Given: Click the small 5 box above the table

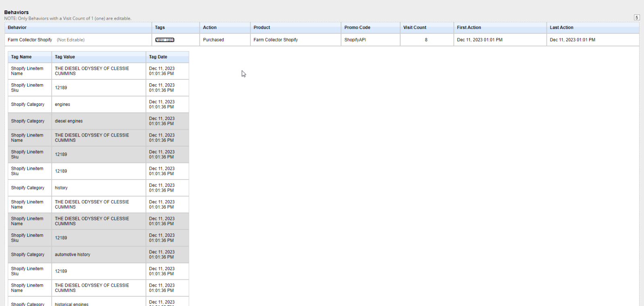Looking at the screenshot, I should pos(637,17).
